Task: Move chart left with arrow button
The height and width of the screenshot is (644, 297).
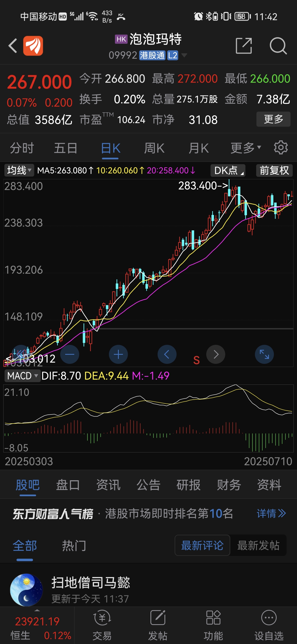Action: pos(167,354)
